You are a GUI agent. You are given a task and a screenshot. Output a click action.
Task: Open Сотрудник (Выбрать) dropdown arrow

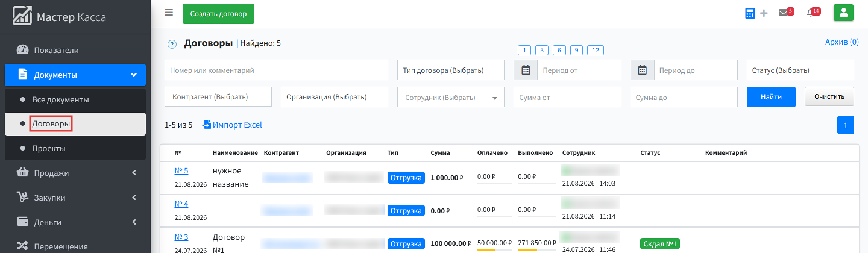click(x=495, y=98)
